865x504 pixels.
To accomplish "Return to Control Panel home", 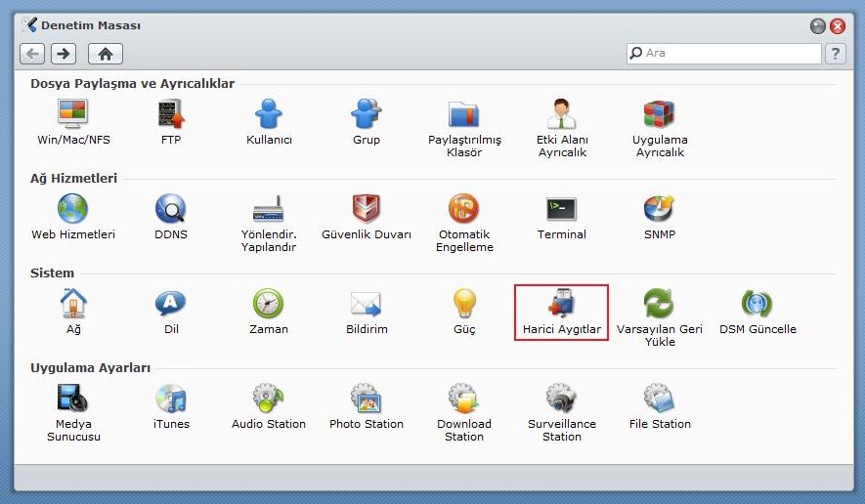I will point(106,54).
